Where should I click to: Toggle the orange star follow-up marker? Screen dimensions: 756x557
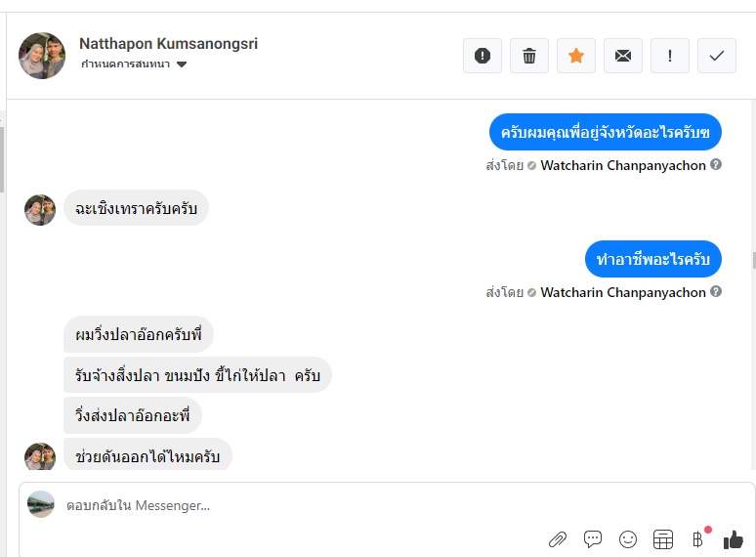(575, 56)
